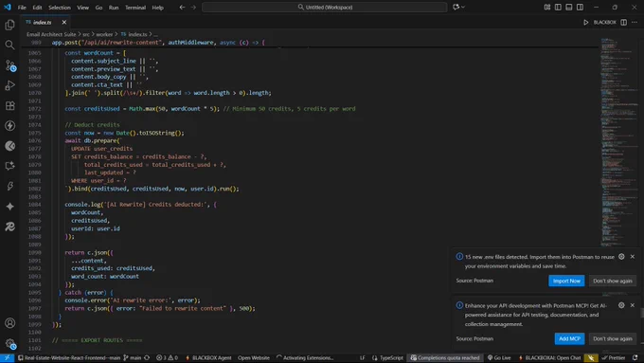Open the Edit menu
This screenshot has width=644, height=363.
pyautogui.click(x=37, y=8)
